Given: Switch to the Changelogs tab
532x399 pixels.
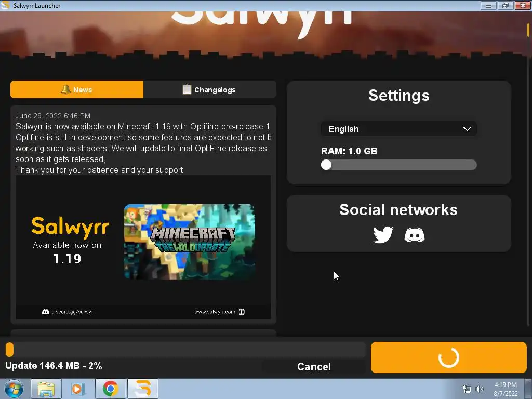Looking at the screenshot, I should pos(210,89).
